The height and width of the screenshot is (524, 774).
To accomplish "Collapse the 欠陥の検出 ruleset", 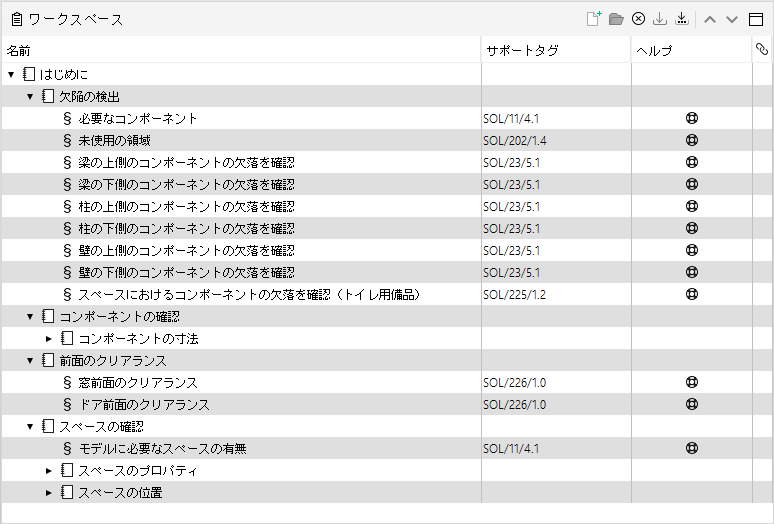I will 30,97.
